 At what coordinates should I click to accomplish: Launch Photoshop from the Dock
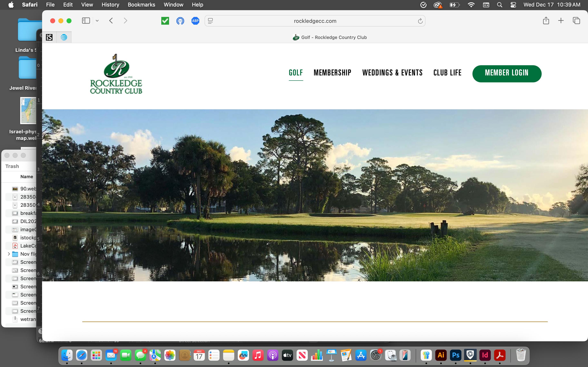pos(455,355)
